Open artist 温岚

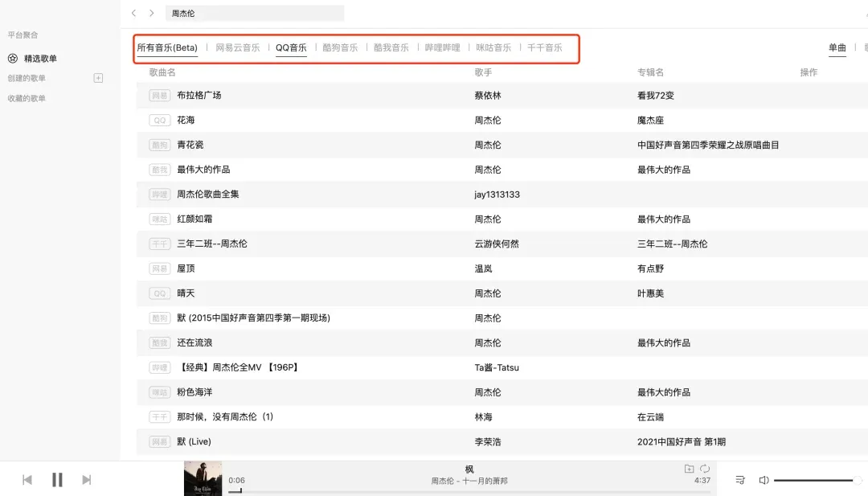[x=483, y=268]
